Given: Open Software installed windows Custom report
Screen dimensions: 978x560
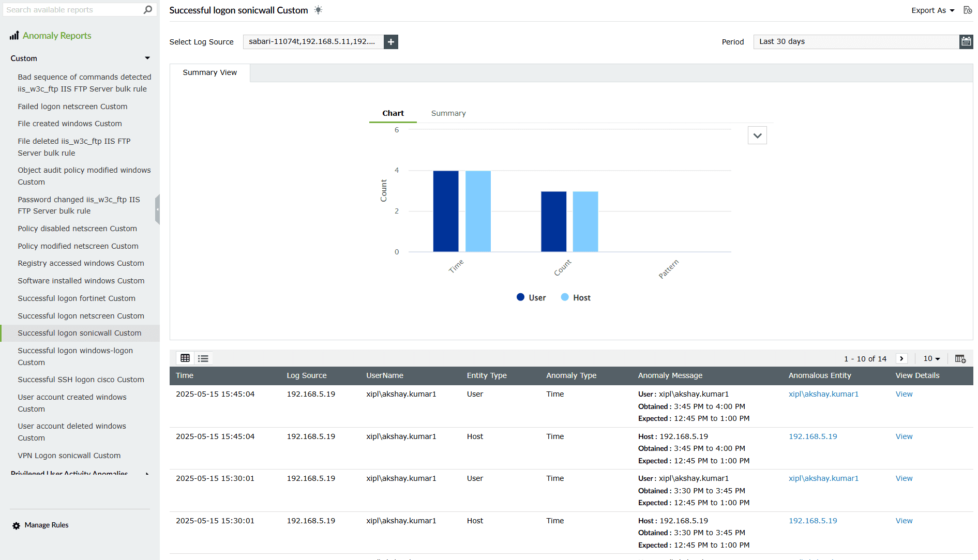Looking at the screenshot, I should (x=81, y=281).
